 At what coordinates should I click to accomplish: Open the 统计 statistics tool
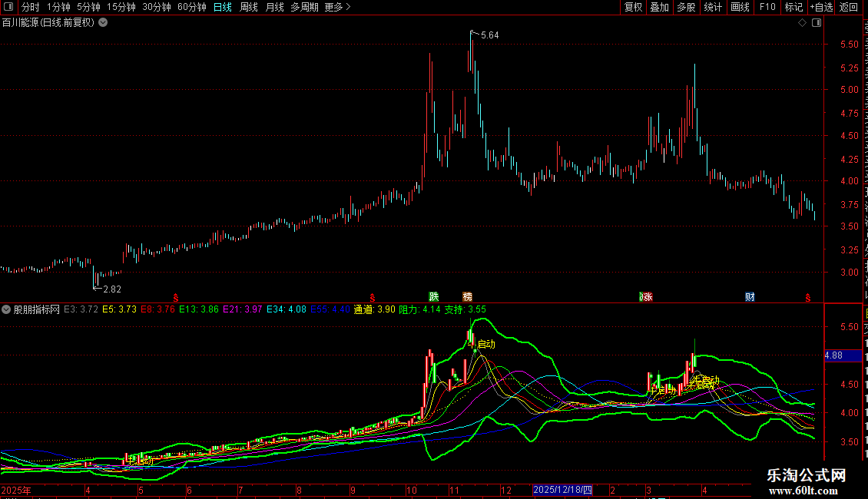(x=713, y=7)
